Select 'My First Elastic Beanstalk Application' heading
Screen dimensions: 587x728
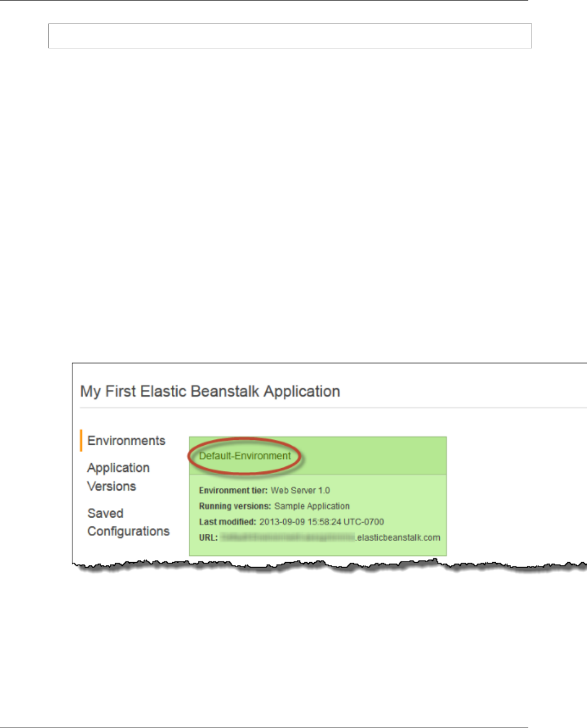210,391
